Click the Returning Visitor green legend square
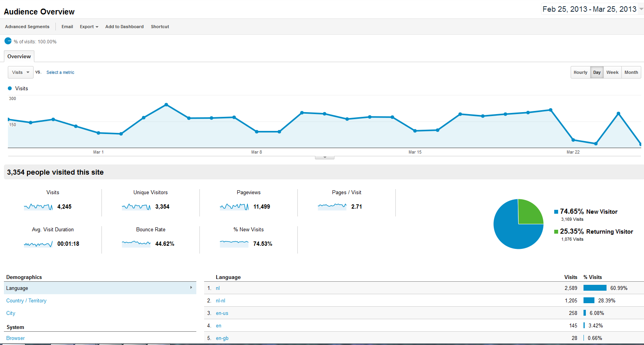The width and height of the screenshot is (644, 345). [x=556, y=232]
